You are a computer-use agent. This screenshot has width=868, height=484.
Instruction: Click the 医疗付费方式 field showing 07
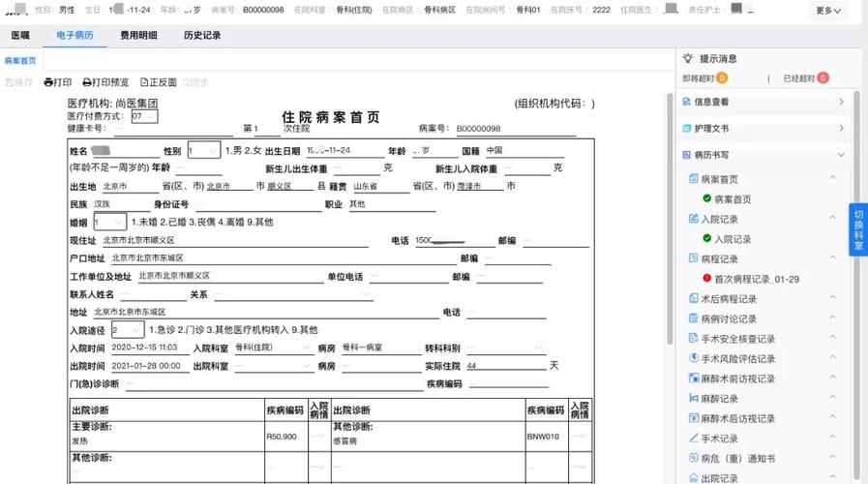tap(144, 116)
